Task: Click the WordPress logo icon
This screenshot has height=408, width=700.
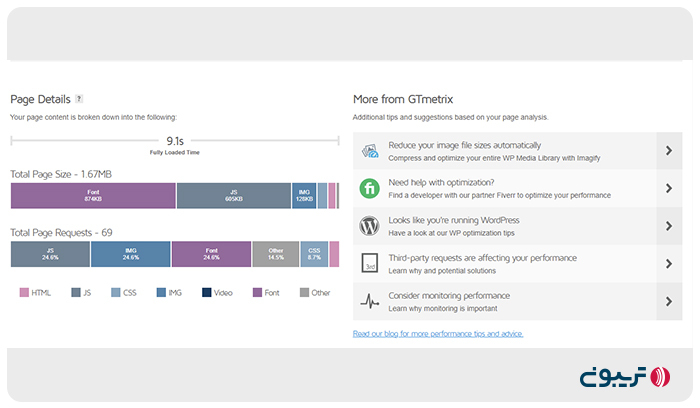Action: point(369,225)
